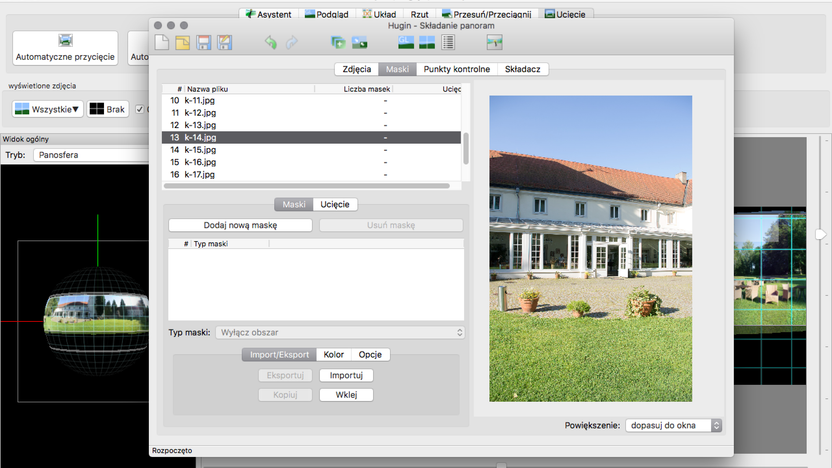Image resolution: width=832 pixels, height=468 pixels.
Task: Go to the Składacz tab
Action: (523, 69)
